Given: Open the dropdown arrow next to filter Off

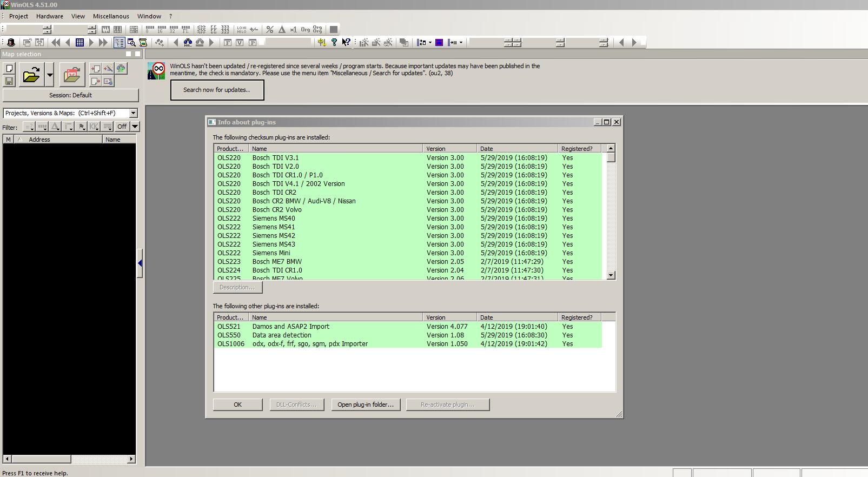Looking at the screenshot, I should [135, 127].
